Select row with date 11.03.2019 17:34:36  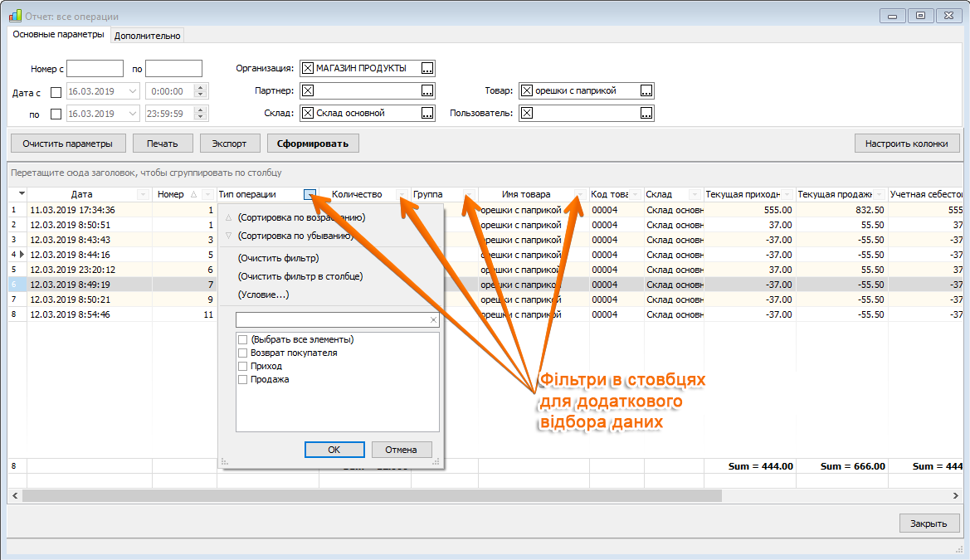pos(72,210)
